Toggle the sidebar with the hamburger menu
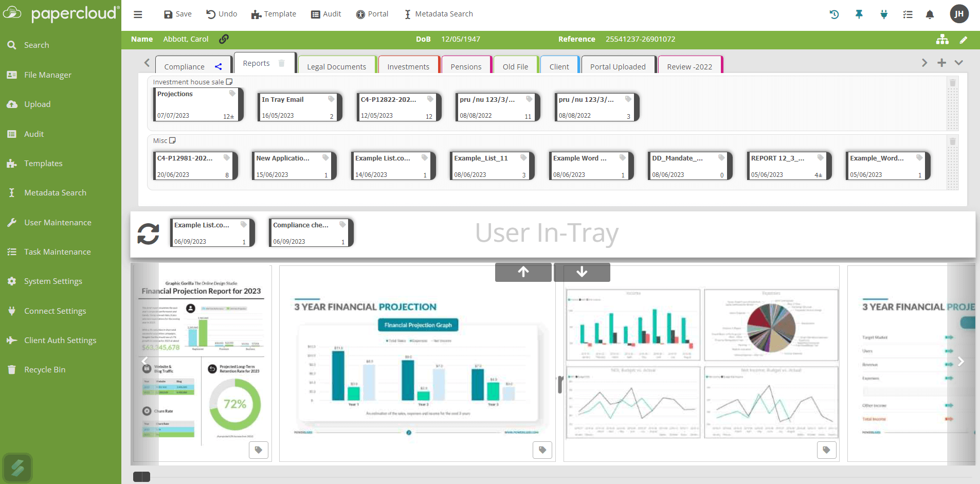The height and width of the screenshot is (484, 980). click(138, 14)
